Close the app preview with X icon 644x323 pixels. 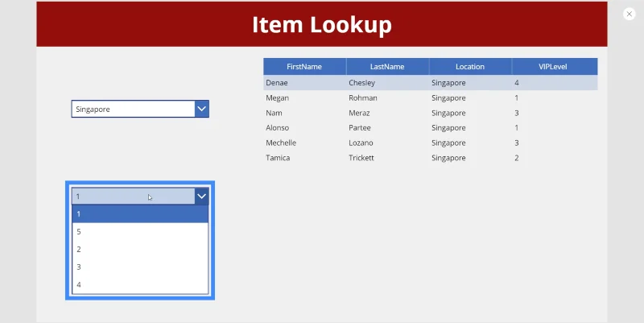coord(629,14)
